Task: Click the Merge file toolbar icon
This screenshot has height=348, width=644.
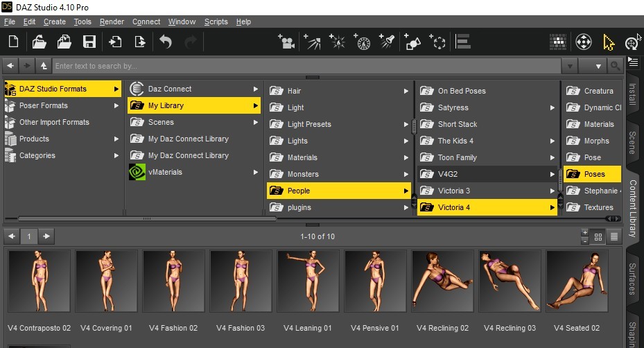Action: [64, 42]
